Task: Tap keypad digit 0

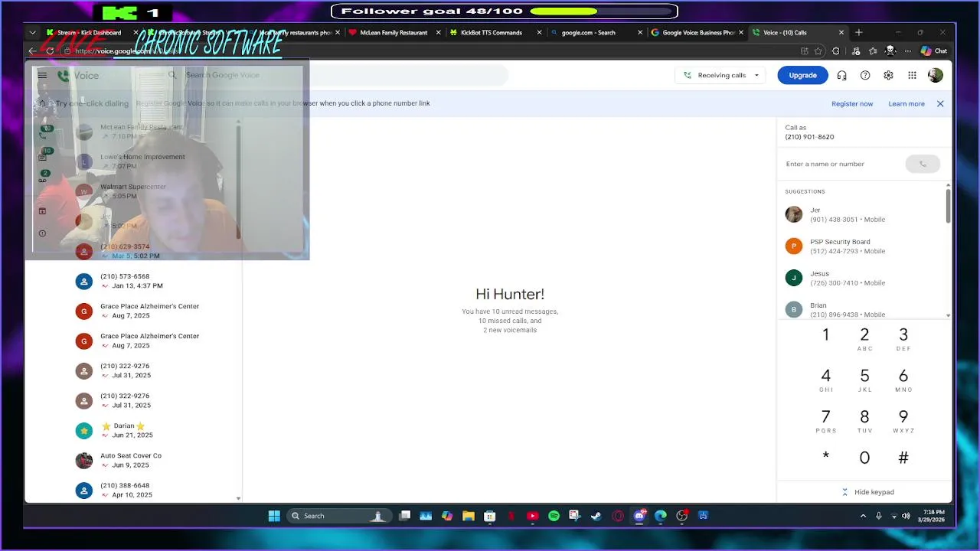Action: [864, 458]
